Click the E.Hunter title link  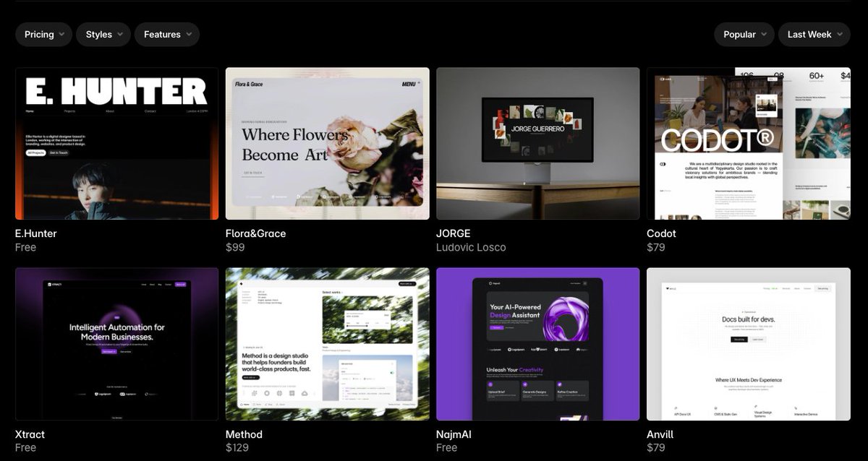click(36, 233)
